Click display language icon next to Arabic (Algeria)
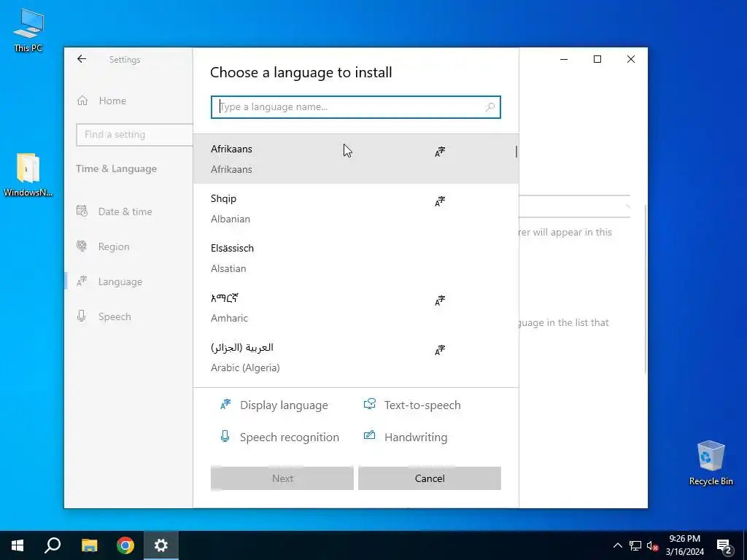 tap(440, 351)
